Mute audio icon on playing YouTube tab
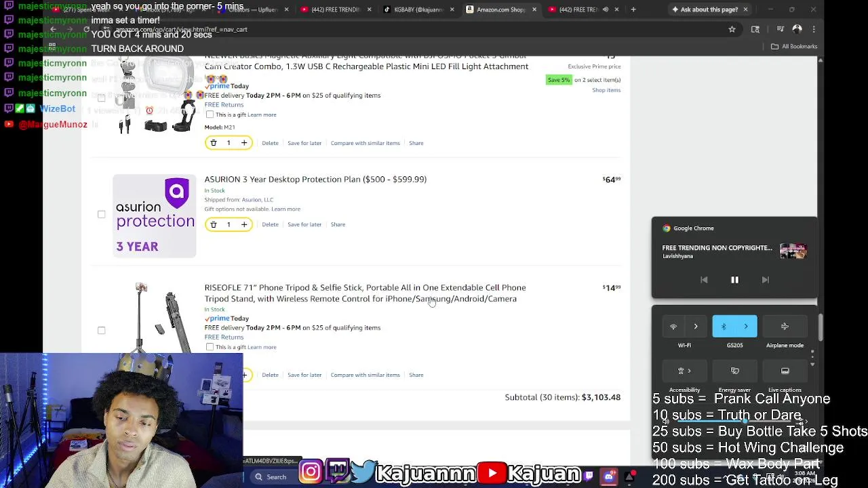 [606, 9]
